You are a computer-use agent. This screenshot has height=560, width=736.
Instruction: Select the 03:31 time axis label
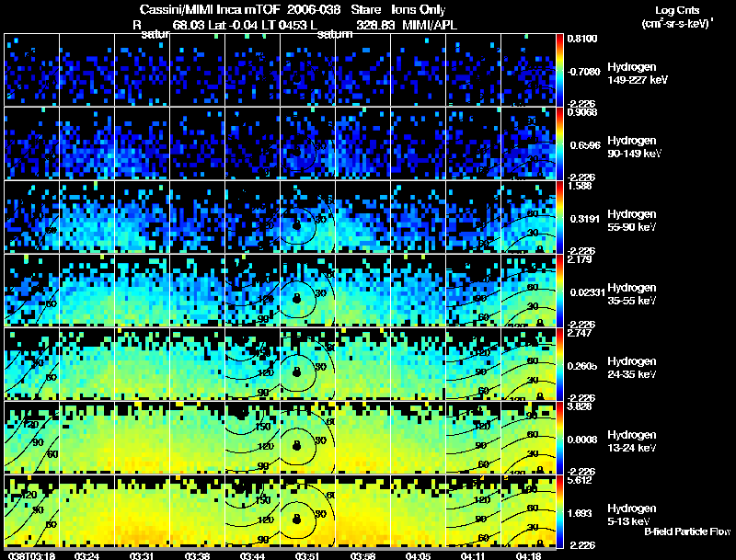142,555
